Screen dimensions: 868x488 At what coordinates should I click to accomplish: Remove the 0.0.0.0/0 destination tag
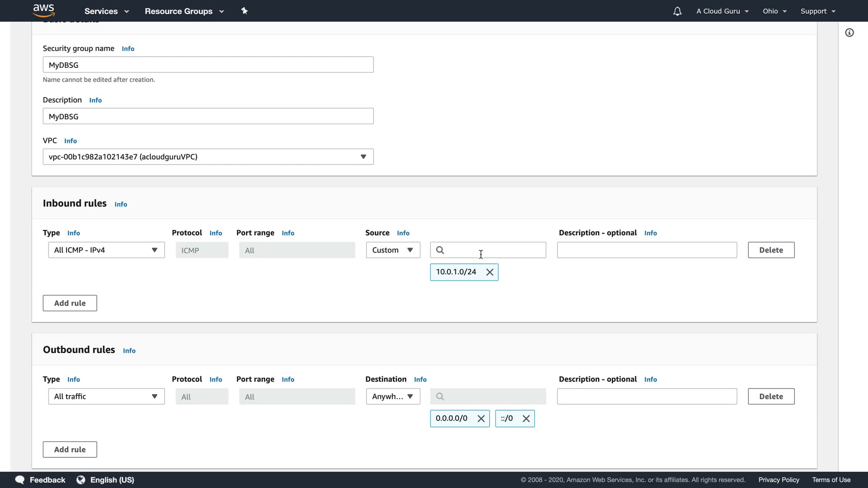(481, 418)
